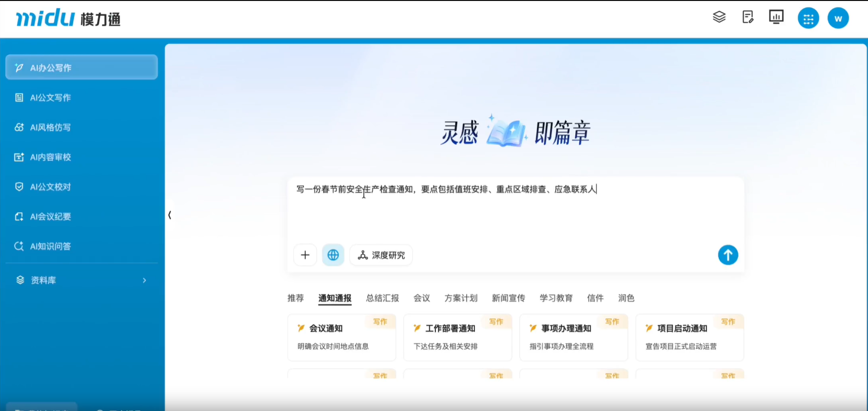Open the AI风格仿写 tool

pos(50,127)
